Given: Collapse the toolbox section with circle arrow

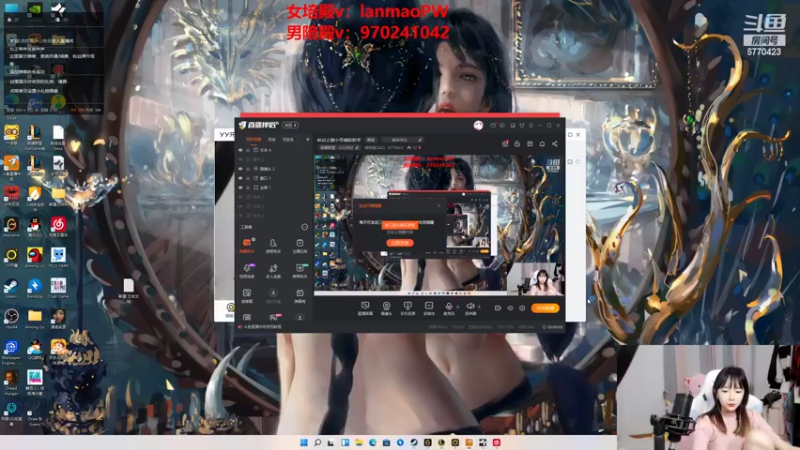Looking at the screenshot, I should [x=305, y=227].
